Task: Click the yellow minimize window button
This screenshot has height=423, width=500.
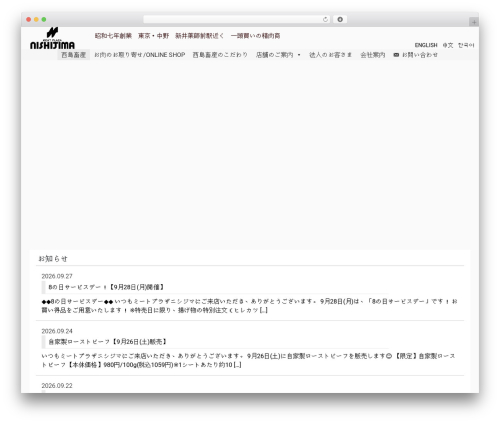Action: [36, 19]
